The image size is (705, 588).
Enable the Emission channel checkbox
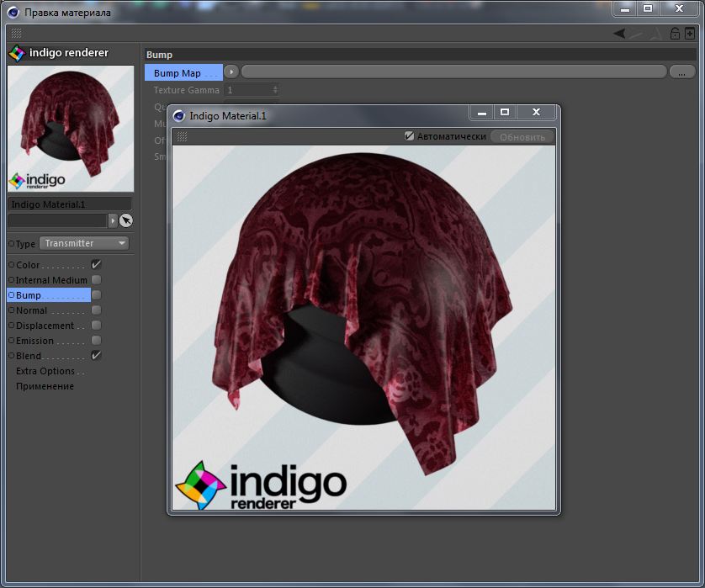(x=96, y=341)
